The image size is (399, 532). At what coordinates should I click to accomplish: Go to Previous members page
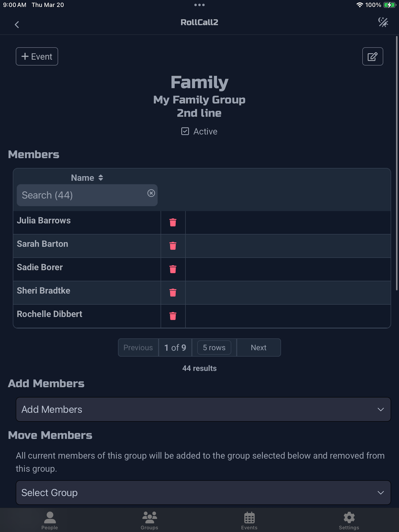[x=138, y=347]
